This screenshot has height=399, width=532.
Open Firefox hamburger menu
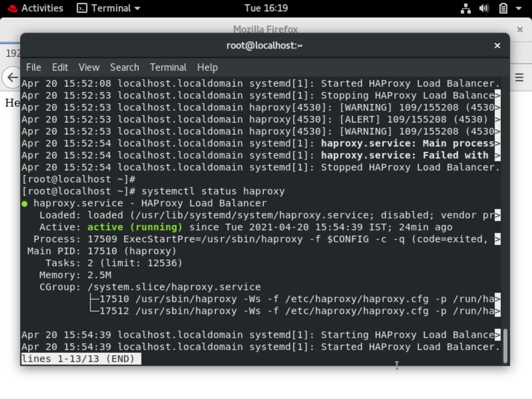click(520, 77)
